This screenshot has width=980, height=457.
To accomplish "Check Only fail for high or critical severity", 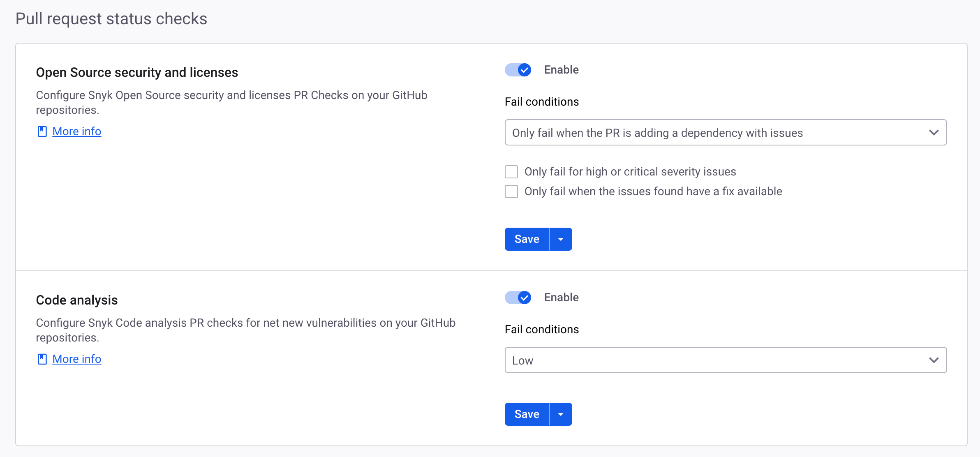I will pos(511,172).
